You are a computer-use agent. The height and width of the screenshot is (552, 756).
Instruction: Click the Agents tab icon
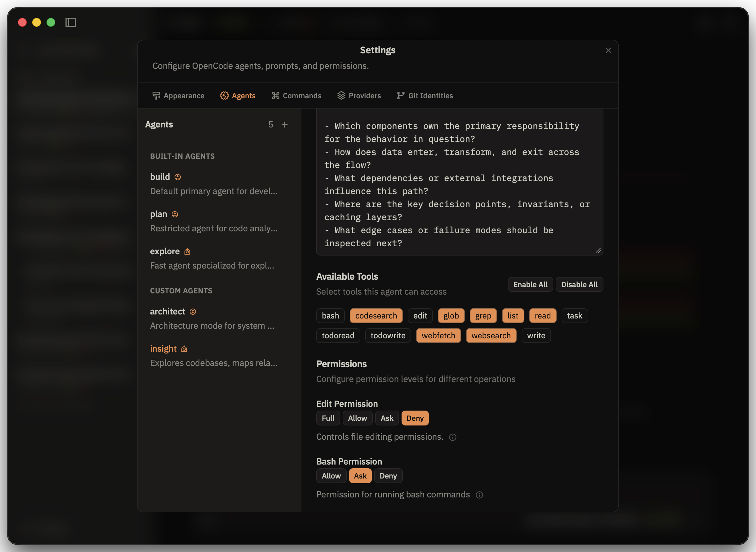[225, 96]
